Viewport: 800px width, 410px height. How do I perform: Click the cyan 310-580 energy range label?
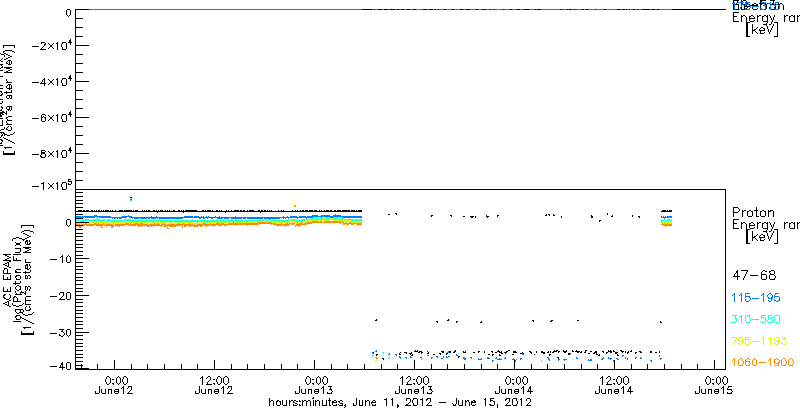757,320
